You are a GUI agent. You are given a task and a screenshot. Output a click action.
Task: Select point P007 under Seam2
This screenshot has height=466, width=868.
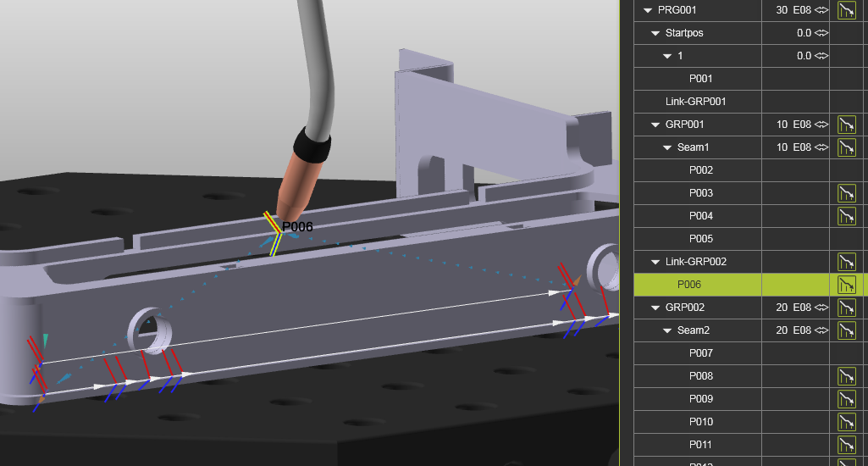point(700,353)
